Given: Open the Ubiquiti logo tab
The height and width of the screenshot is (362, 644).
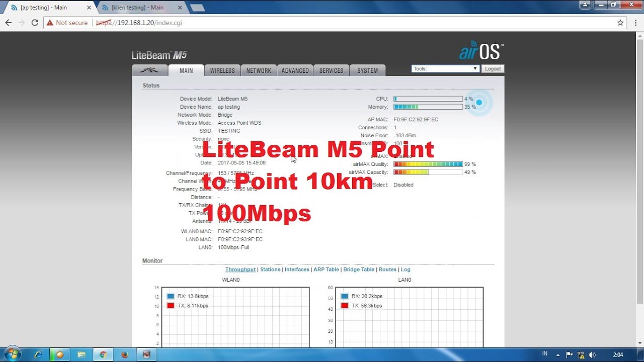Looking at the screenshot, I should tap(149, 70).
